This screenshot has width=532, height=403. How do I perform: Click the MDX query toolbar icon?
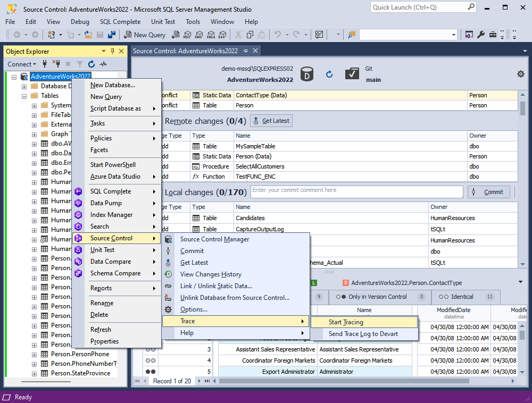tap(187, 35)
